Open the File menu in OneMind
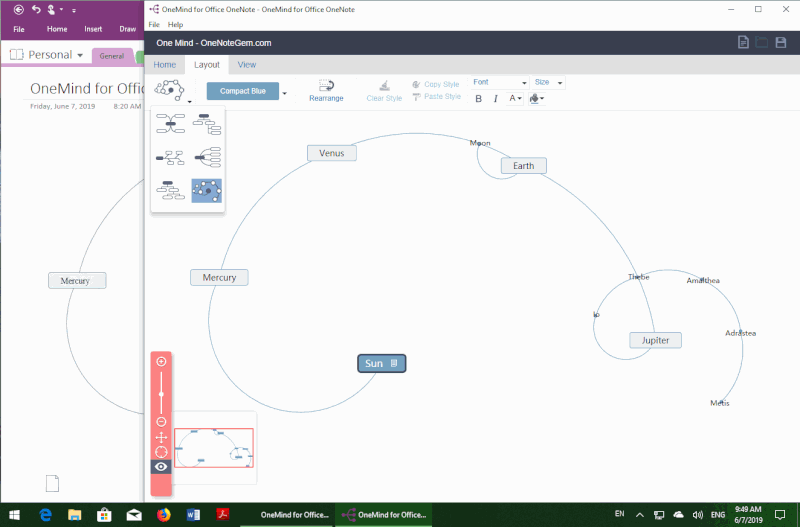Viewport: 800px width, 527px height. coord(154,24)
